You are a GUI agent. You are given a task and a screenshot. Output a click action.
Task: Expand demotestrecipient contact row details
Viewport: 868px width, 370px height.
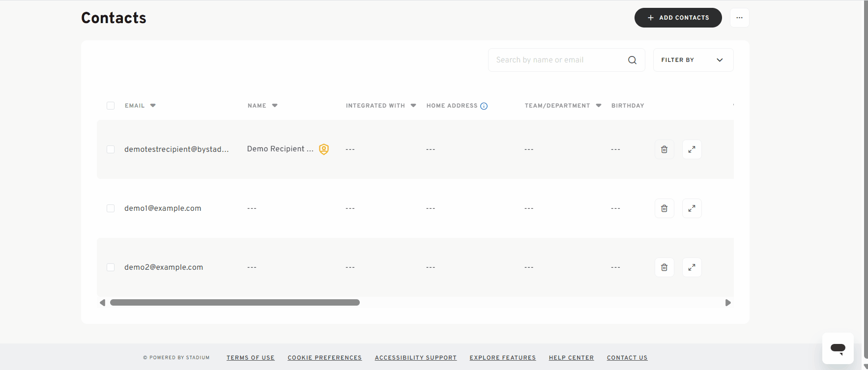point(692,149)
